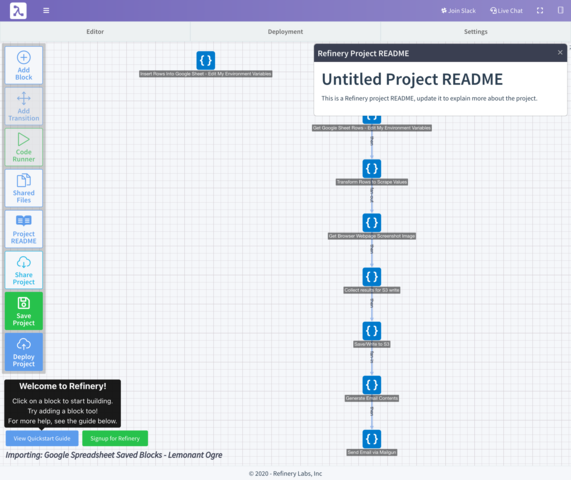Image resolution: width=571 pixels, height=480 pixels.
Task: Open Shared Files from the sidebar
Action: tap(24, 188)
